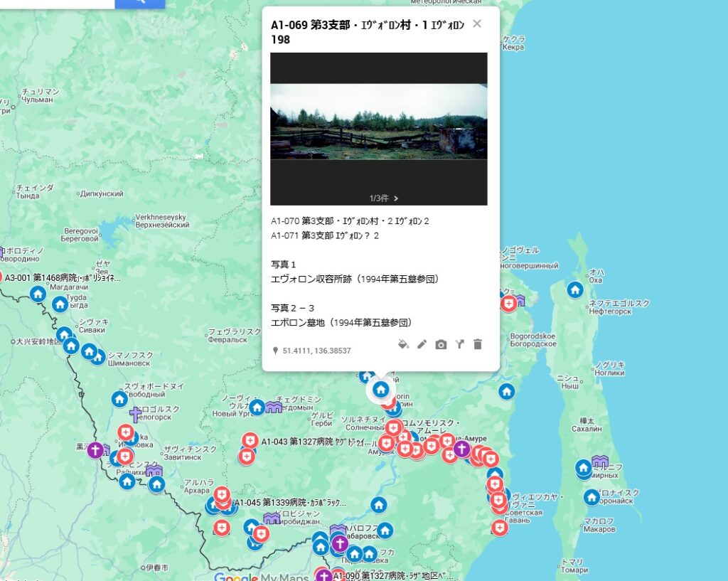The image size is (728, 581).
Task: Close the A1-069 info popup
Action: pos(477,24)
